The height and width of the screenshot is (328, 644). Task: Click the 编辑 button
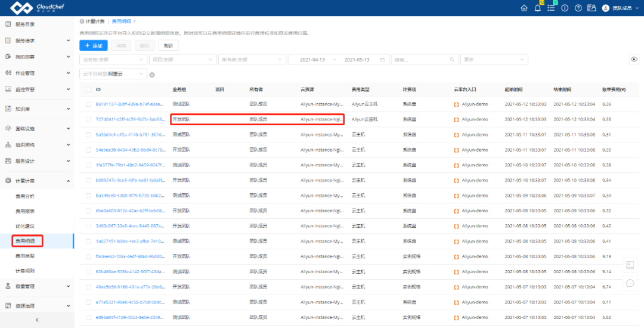[x=121, y=45]
